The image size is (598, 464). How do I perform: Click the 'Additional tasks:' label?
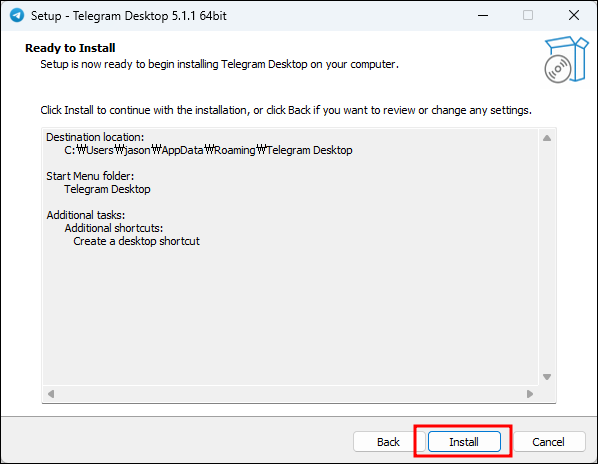[86, 215]
